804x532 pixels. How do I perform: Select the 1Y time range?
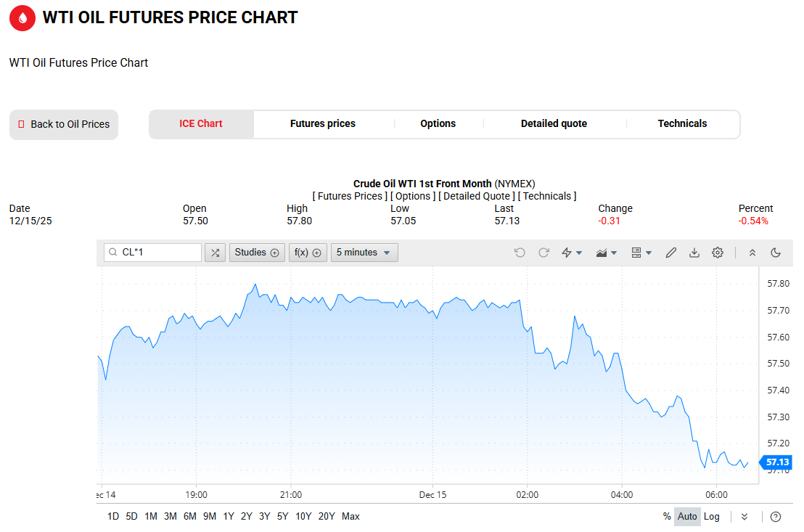tap(229, 517)
